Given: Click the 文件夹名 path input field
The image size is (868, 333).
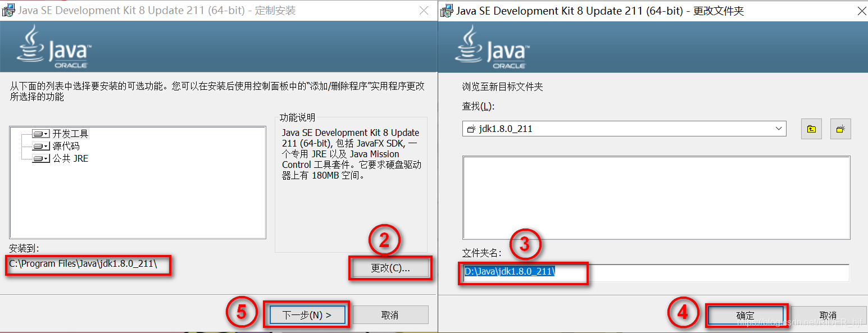Looking at the screenshot, I should pyautogui.click(x=656, y=272).
